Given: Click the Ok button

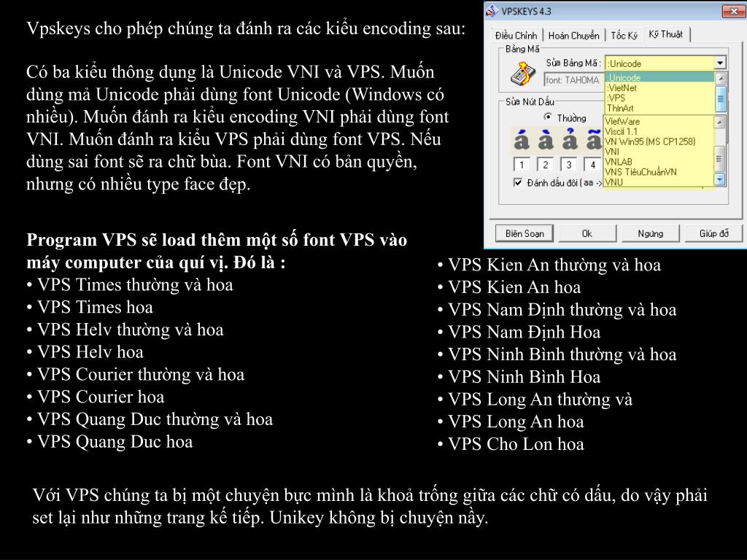Looking at the screenshot, I should (x=587, y=233).
